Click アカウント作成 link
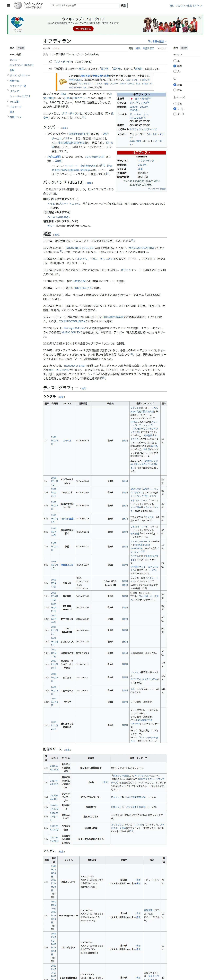 tap(184, 6)
